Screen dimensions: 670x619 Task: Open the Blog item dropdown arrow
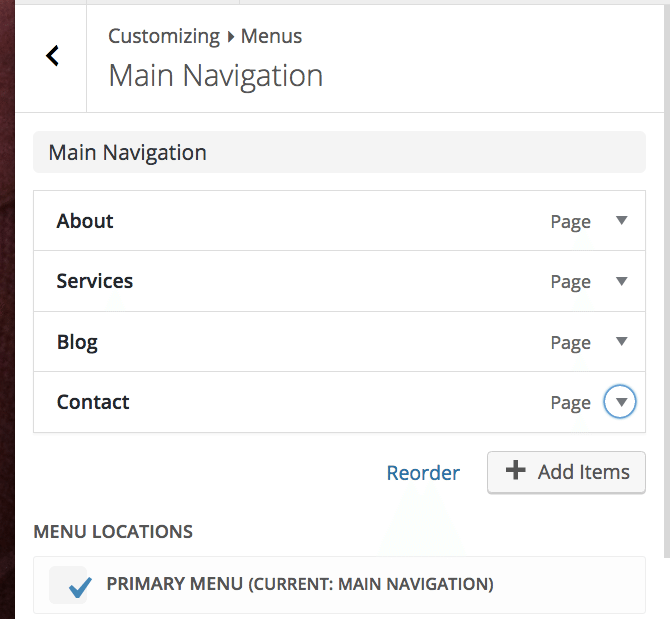pyautogui.click(x=621, y=342)
